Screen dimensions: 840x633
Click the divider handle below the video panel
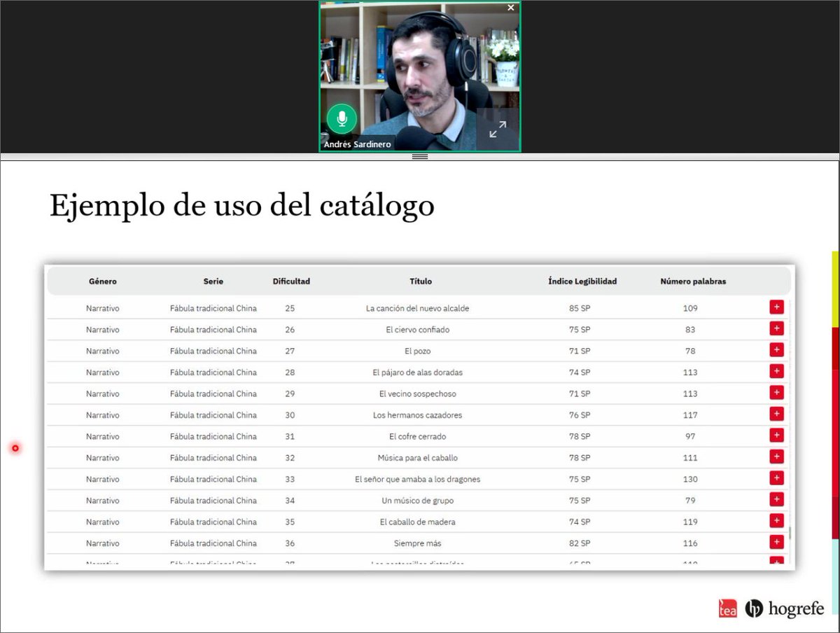419,157
